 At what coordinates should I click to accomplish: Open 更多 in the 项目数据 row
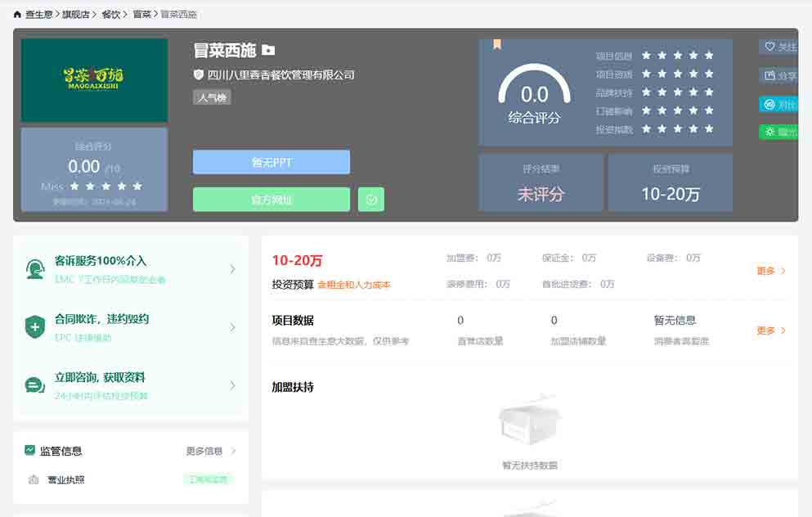770,330
